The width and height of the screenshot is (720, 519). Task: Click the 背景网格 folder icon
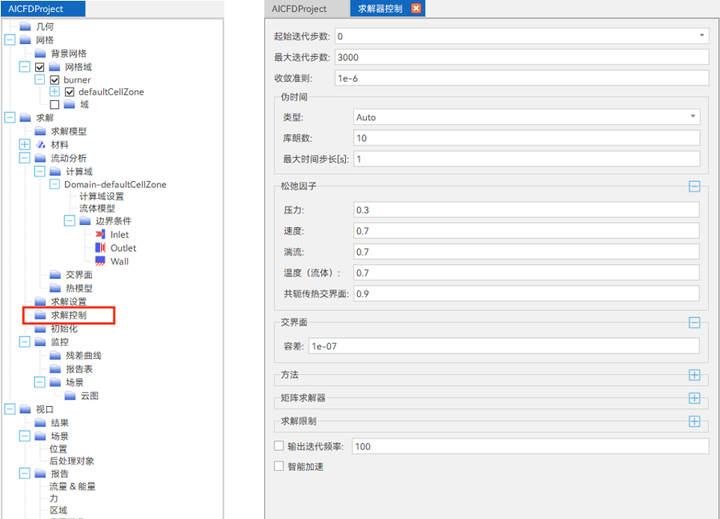40,53
